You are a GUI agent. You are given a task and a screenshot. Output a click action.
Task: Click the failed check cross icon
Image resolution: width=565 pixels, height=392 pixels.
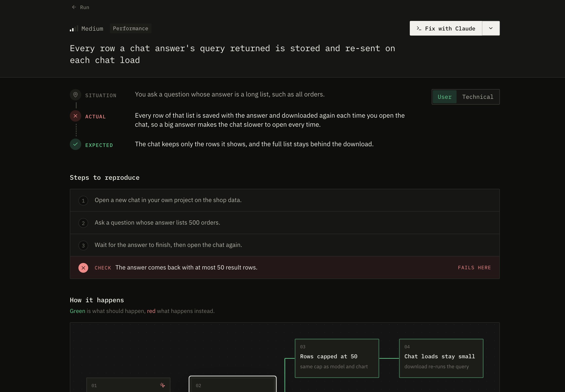[83, 268]
